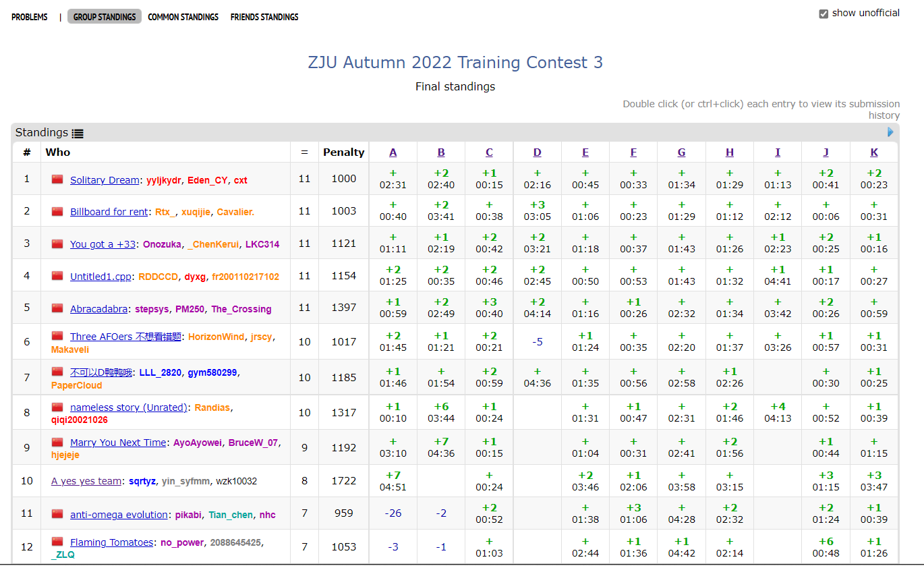This screenshot has height=566, width=924.
Task: Click the flag beside anti-omega evolution
Action: click(x=57, y=514)
